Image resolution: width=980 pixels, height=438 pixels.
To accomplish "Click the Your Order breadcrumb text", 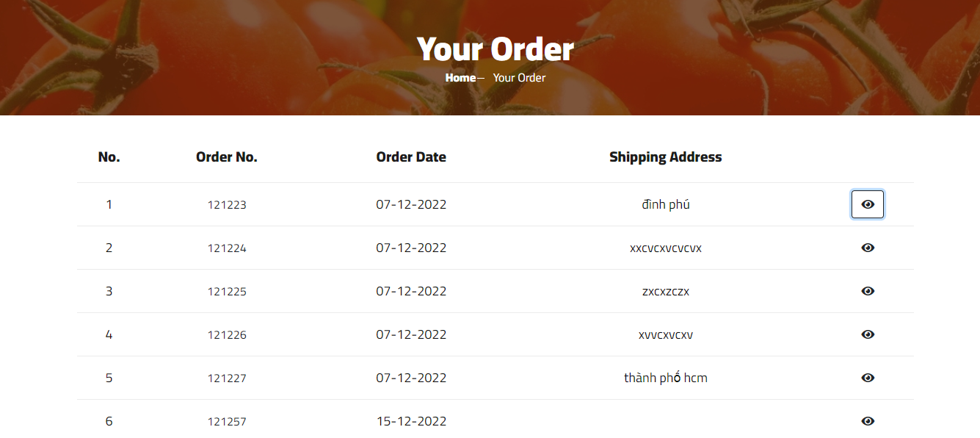I will click(x=519, y=77).
